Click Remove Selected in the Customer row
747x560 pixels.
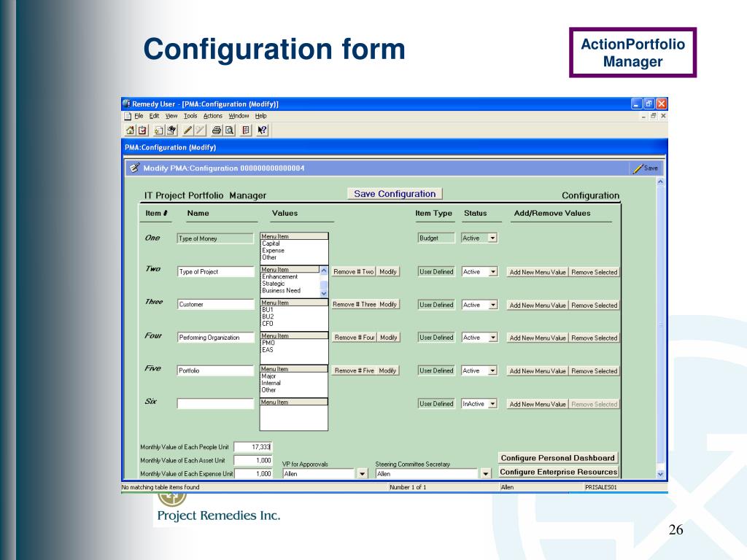point(594,306)
